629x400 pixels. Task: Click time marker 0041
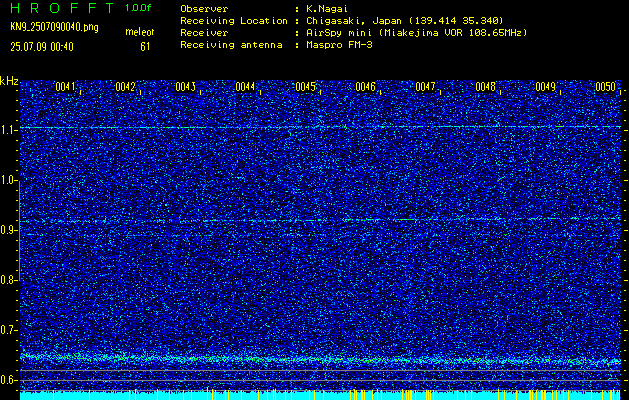click(x=65, y=87)
